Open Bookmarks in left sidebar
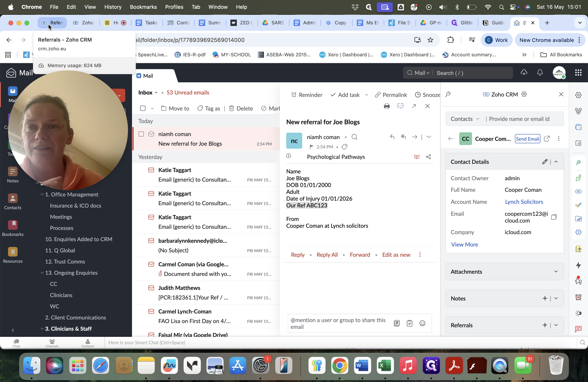Viewport: 588px width, 382px height. 13,228
